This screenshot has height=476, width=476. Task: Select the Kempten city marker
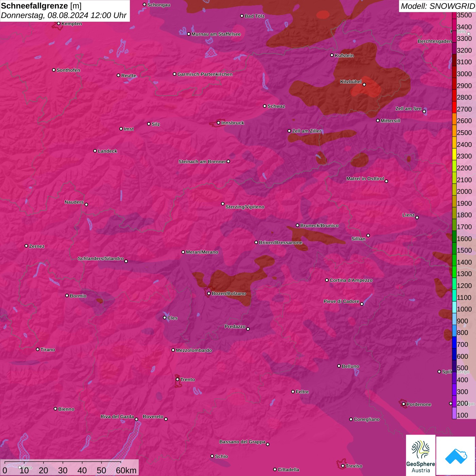click(59, 23)
